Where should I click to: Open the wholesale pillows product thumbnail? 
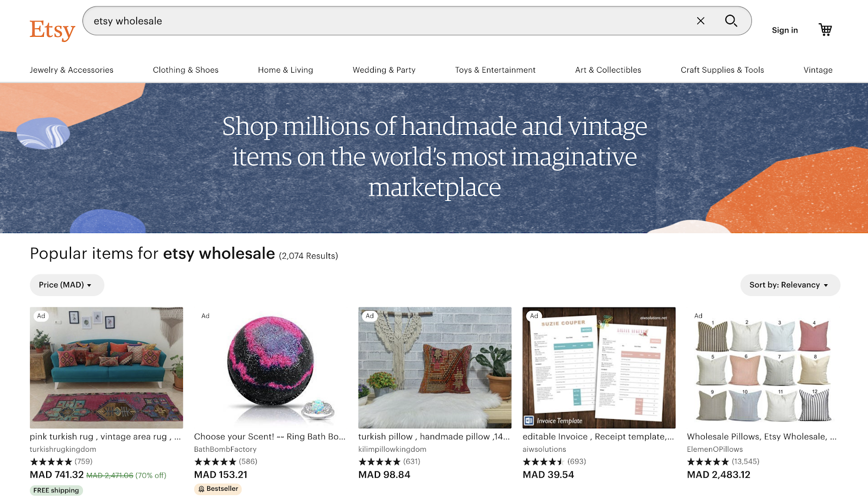pyautogui.click(x=763, y=368)
